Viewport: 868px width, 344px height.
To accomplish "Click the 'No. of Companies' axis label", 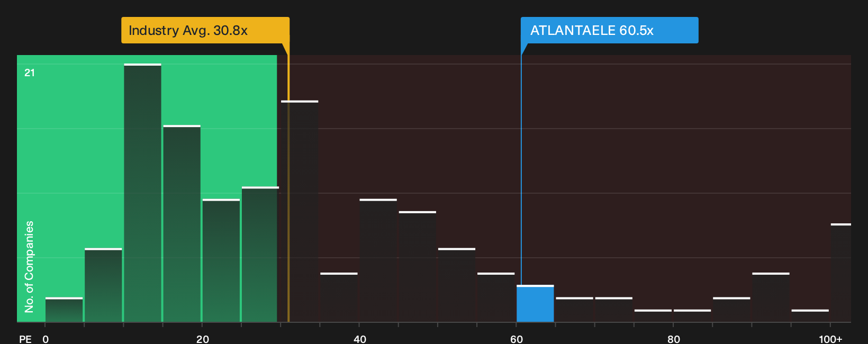I will point(29,267).
